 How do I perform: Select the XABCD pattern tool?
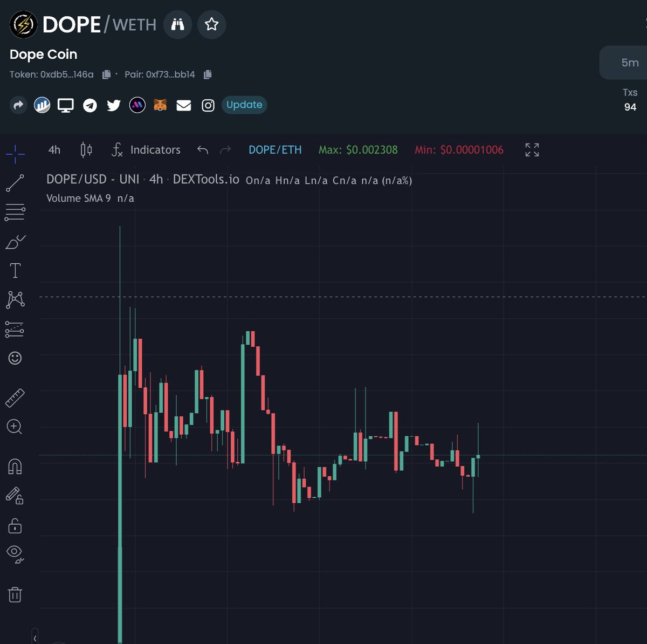tap(16, 300)
